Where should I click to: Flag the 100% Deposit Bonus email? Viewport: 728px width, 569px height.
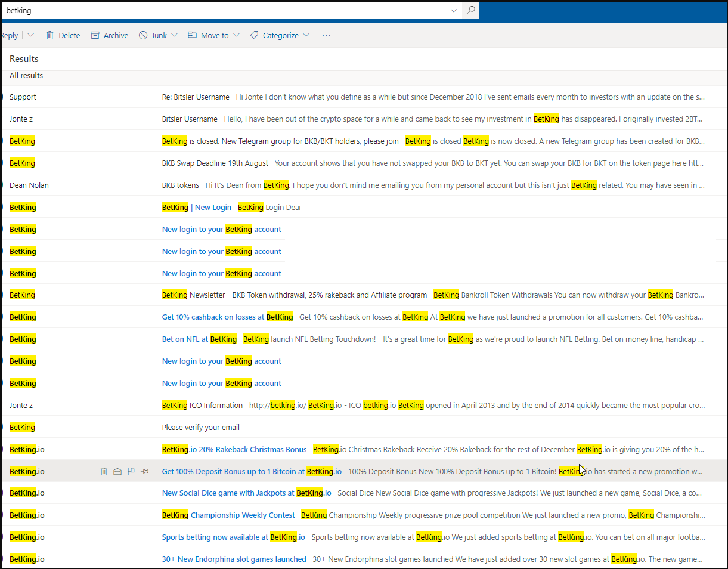[x=131, y=471]
